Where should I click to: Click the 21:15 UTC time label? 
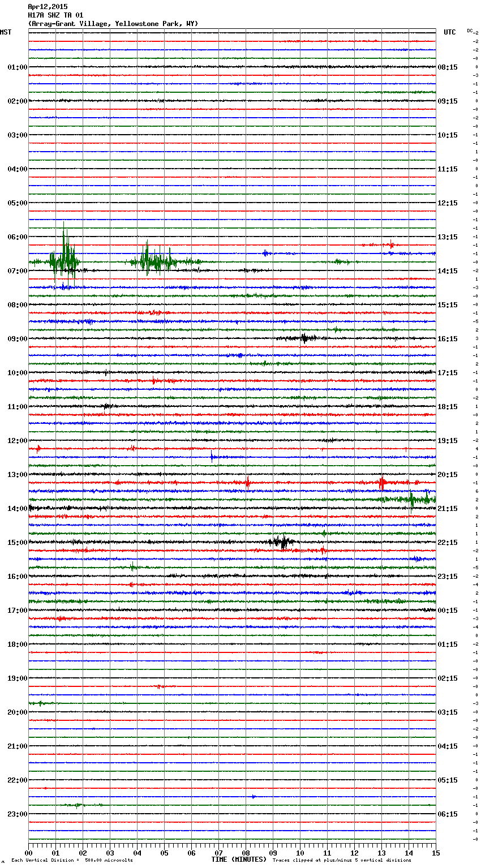[448, 509]
